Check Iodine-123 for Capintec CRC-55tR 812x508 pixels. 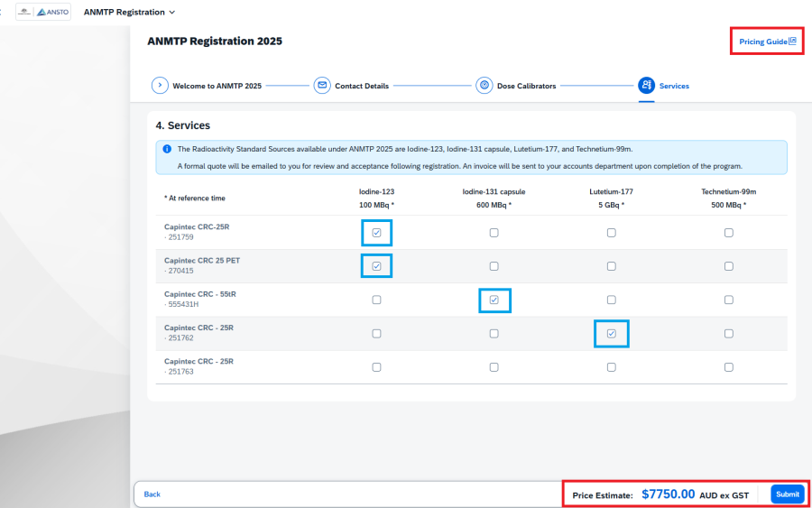tap(376, 300)
